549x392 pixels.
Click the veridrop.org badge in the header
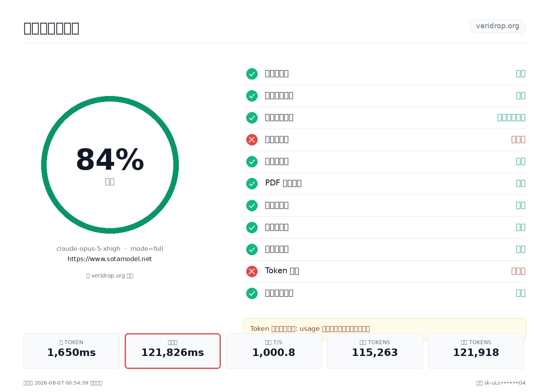pos(498,26)
